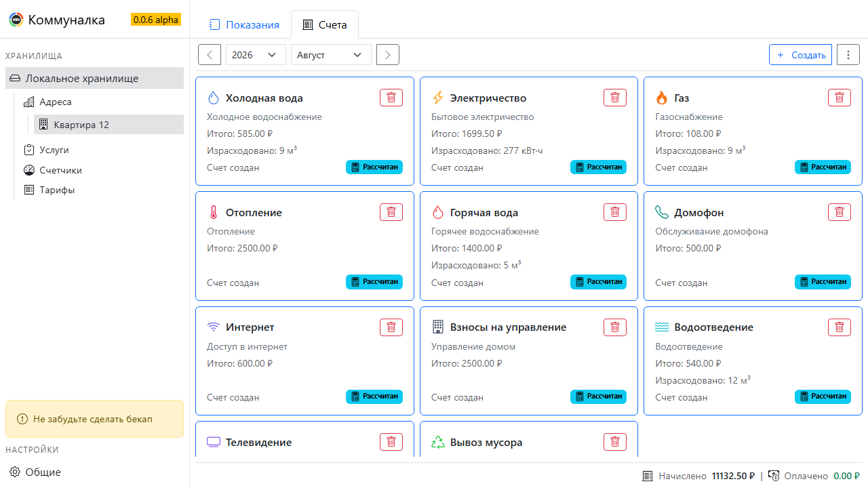Delete the Холодная вода bill
This screenshot has width=868, height=488.
tap(391, 98)
